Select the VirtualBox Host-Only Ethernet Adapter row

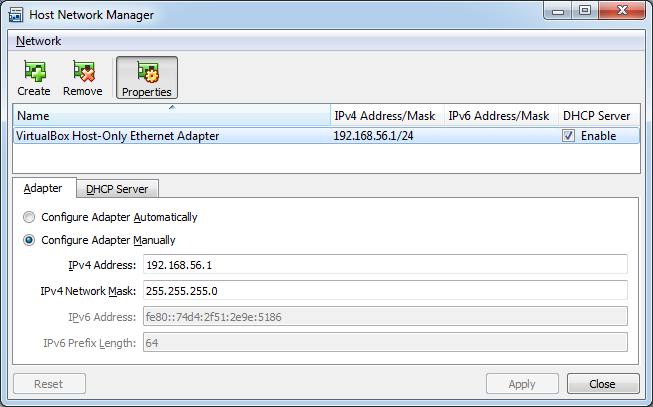[x=326, y=136]
